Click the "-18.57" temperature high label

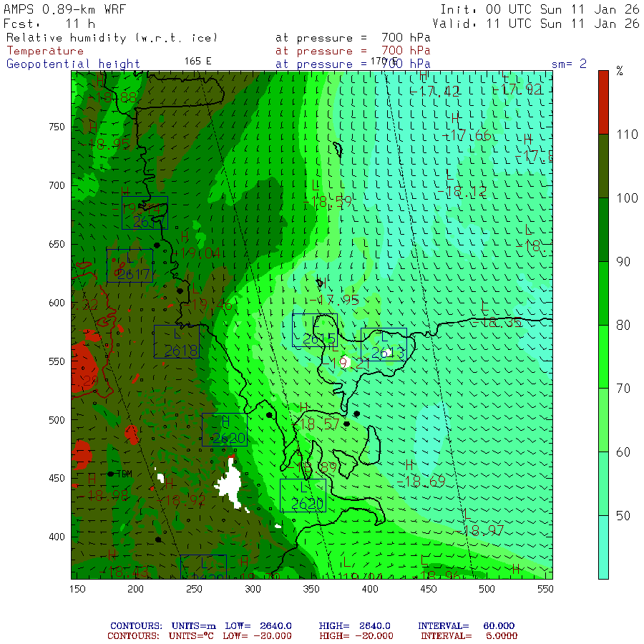click(x=317, y=424)
